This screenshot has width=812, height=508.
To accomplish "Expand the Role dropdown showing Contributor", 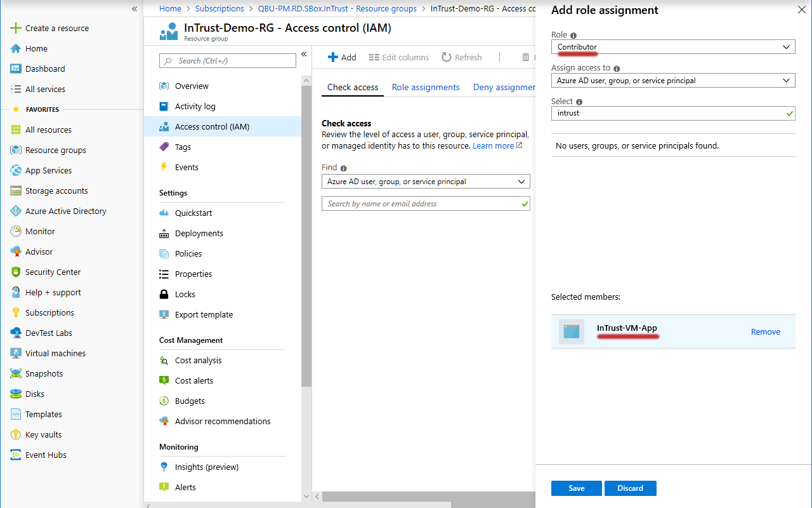I will coord(672,47).
